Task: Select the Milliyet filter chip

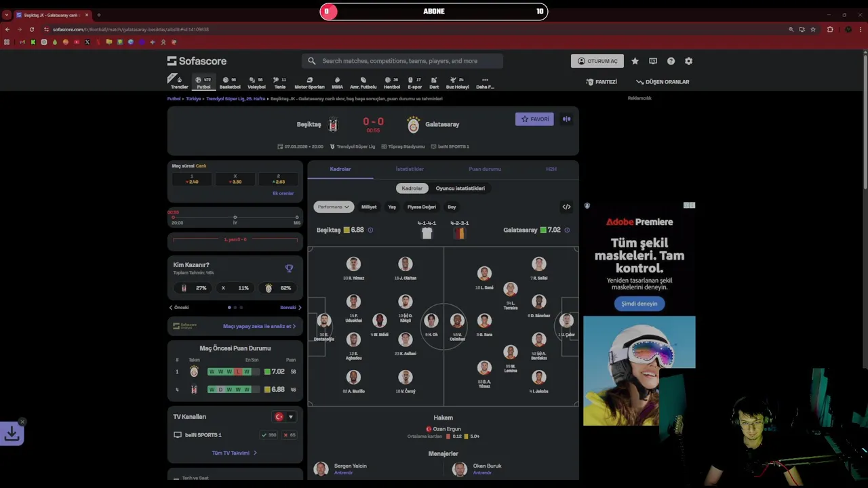Action: pyautogui.click(x=369, y=207)
